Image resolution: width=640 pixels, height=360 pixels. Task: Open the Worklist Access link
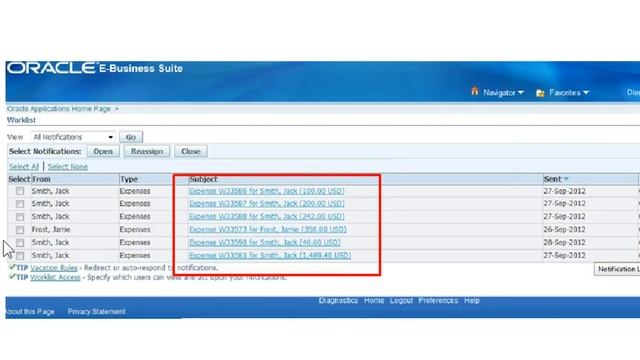click(55, 278)
